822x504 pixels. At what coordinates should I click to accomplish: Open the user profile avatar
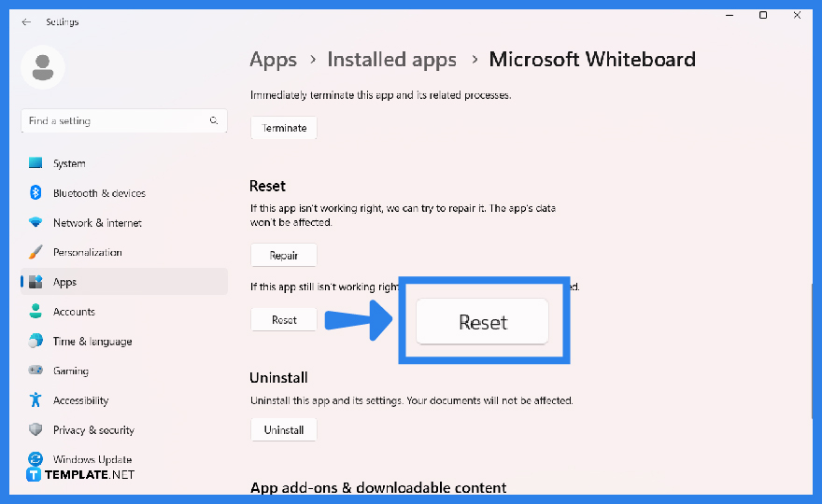pyautogui.click(x=43, y=67)
